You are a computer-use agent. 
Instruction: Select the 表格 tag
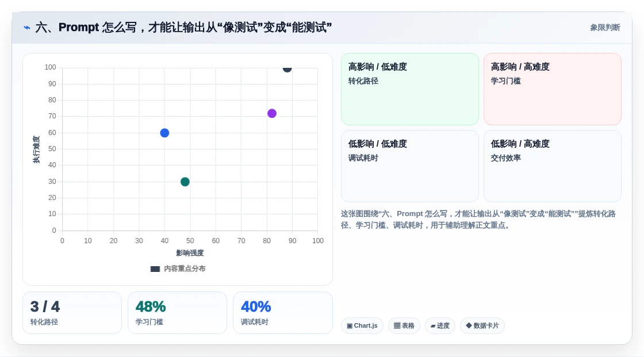click(x=404, y=326)
